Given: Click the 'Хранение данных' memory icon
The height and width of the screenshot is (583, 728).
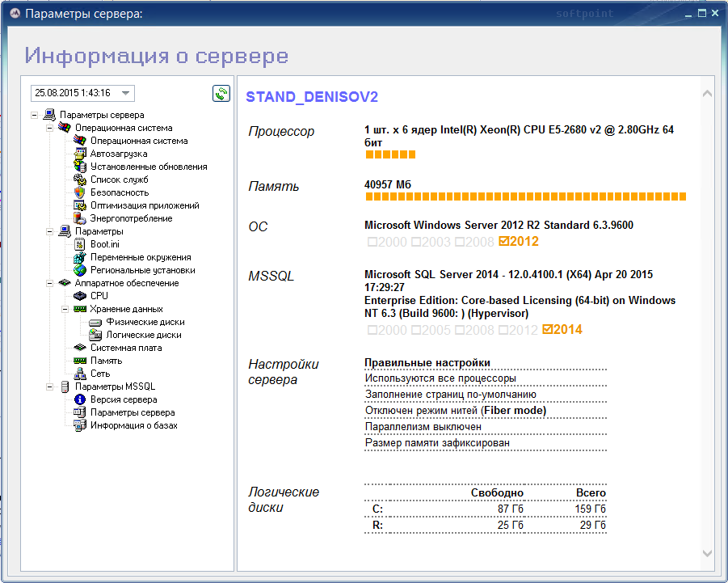Looking at the screenshot, I should (80, 308).
